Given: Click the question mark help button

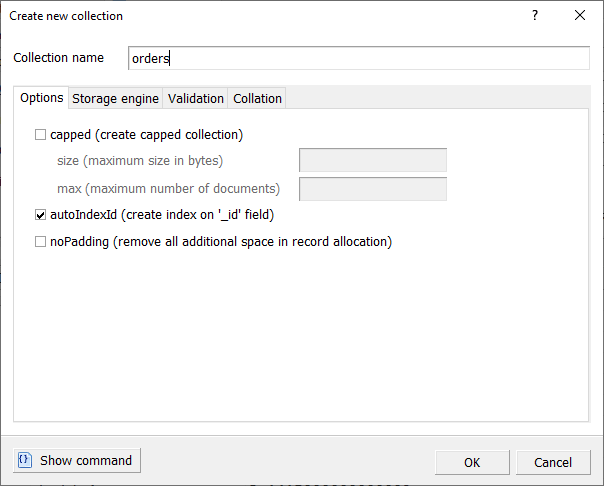Looking at the screenshot, I should coord(535,16).
